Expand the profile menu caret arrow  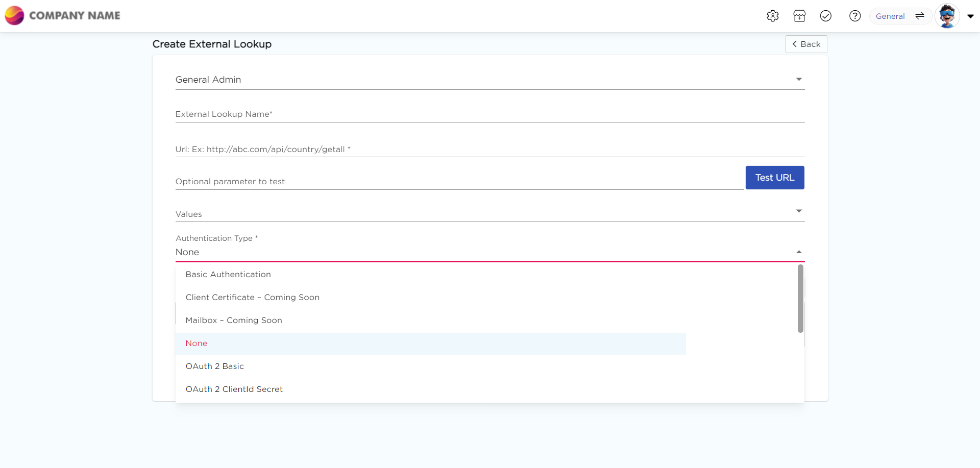(970, 16)
